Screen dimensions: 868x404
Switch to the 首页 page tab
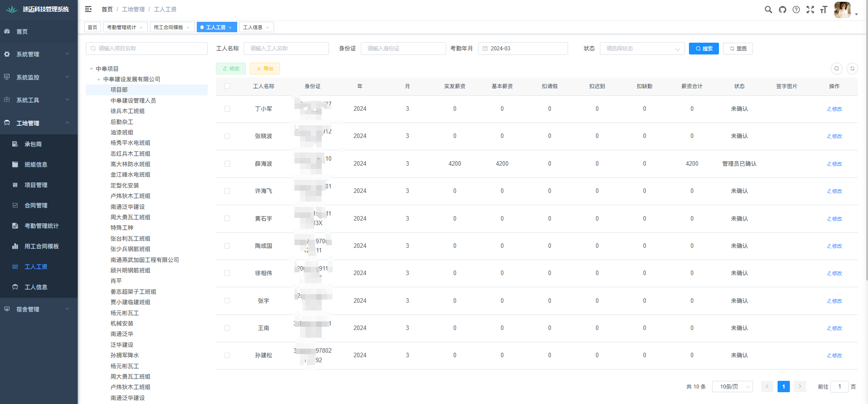point(92,27)
